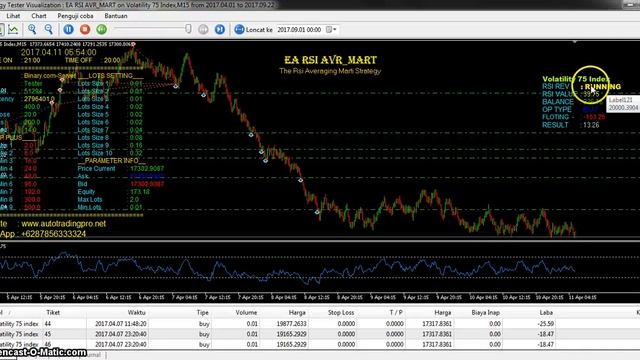The width and height of the screenshot is (640, 360).
Task: Open the jump date calendar dropdown
Action: [x=331, y=30]
